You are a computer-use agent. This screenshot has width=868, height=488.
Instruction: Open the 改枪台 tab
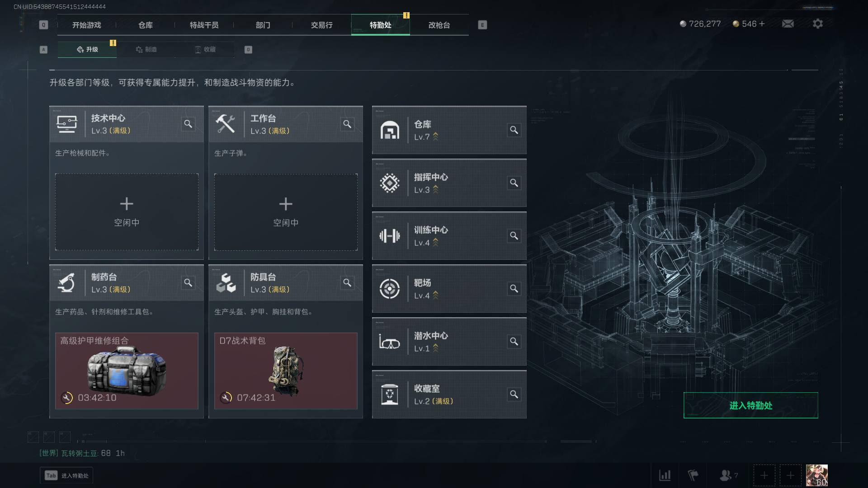click(x=439, y=25)
